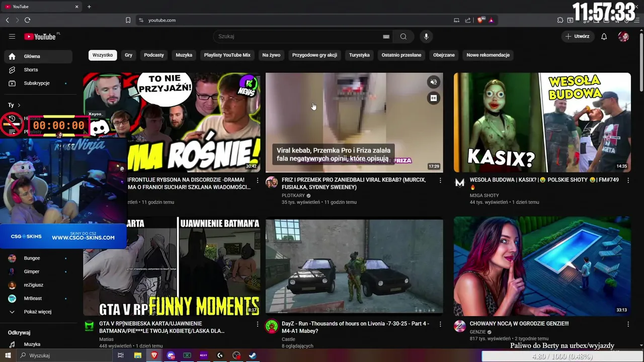Open options for CHOWANY NOCĄ video
Screen dimensions: 644x362
pyautogui.click(x=628, y=324)
